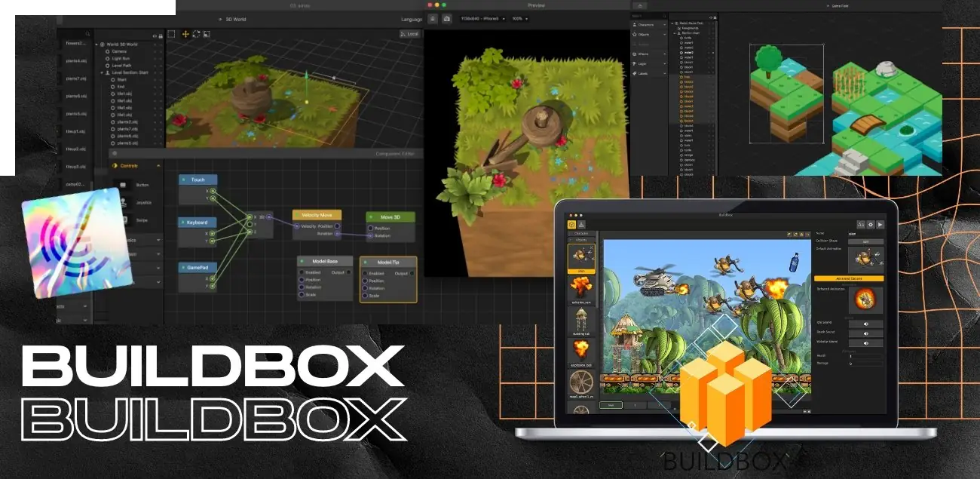Click the Health value input field
980x479 pixels.
[x=865, y=355]
